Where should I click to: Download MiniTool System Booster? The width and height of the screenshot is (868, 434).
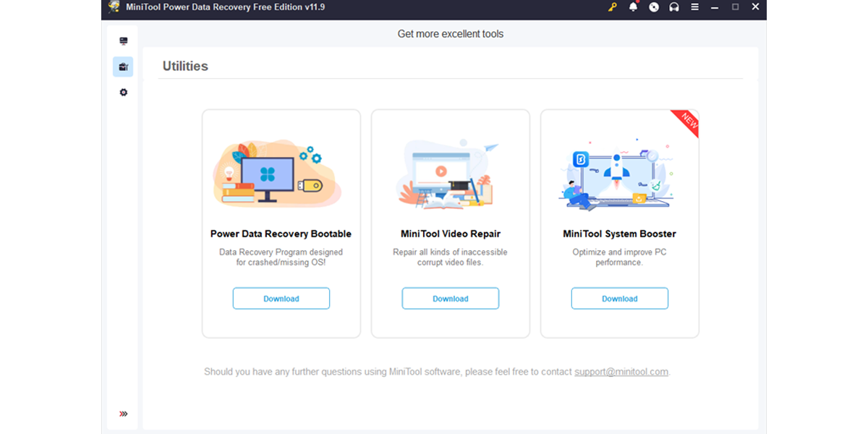pos(619,298)
